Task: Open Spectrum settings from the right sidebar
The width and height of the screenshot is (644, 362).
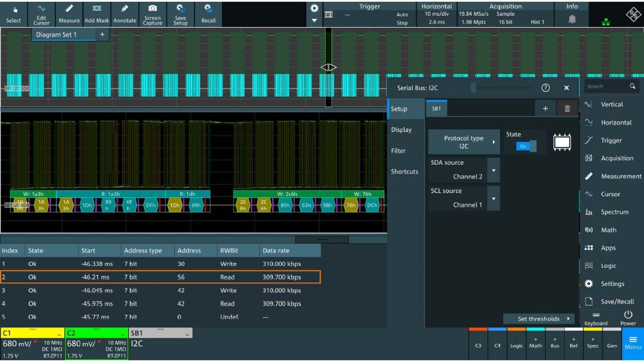Action: point(610,212)
